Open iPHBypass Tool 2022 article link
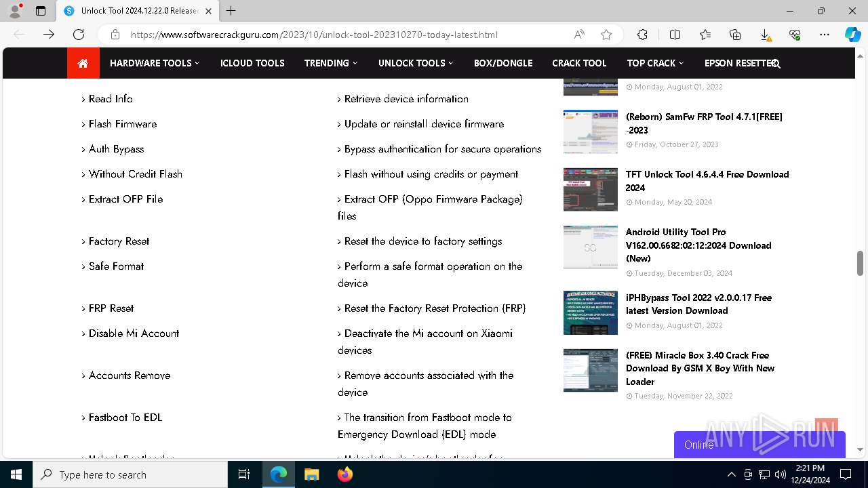 tap(698, 304)
